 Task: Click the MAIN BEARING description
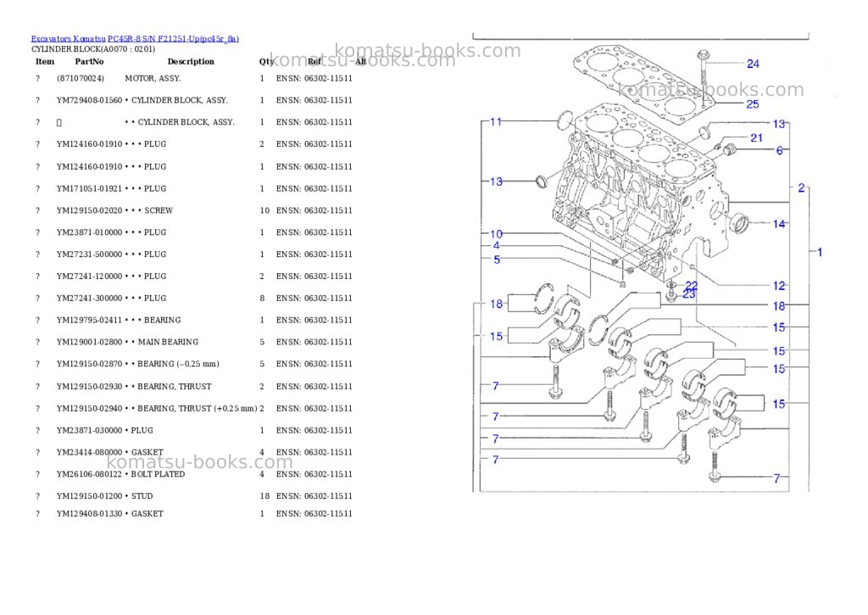pos(168,343)
